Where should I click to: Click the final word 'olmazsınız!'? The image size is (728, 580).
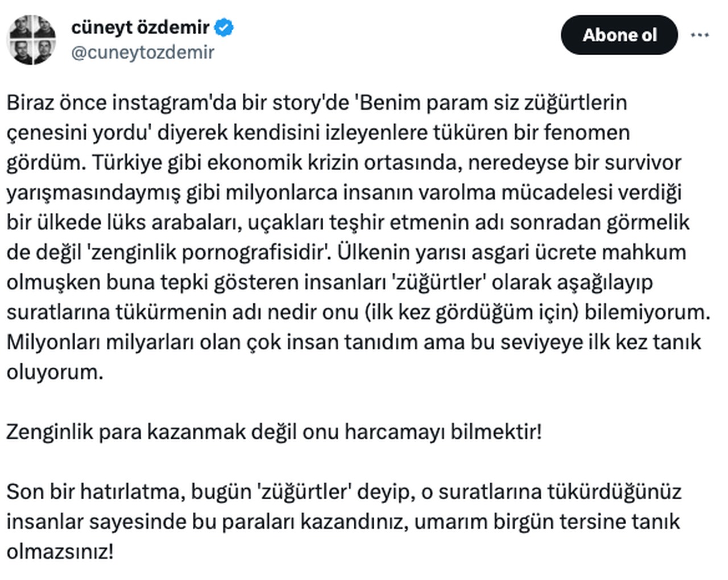click(60, 552)
